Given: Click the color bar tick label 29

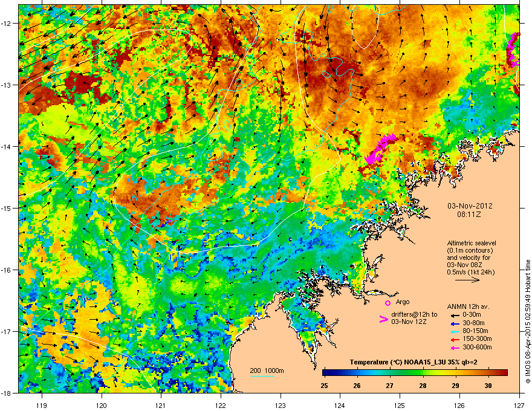Looking at the screenshot, I should coord(456,386).
